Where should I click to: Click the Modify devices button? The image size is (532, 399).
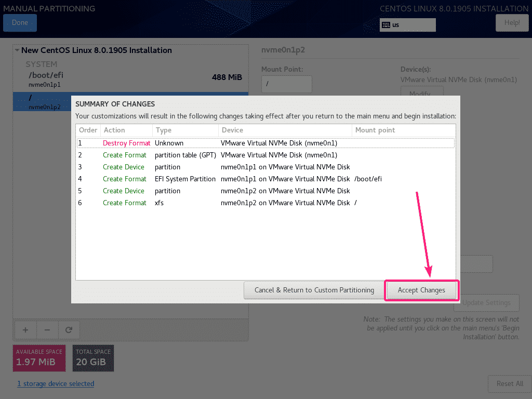coord(422,91)
